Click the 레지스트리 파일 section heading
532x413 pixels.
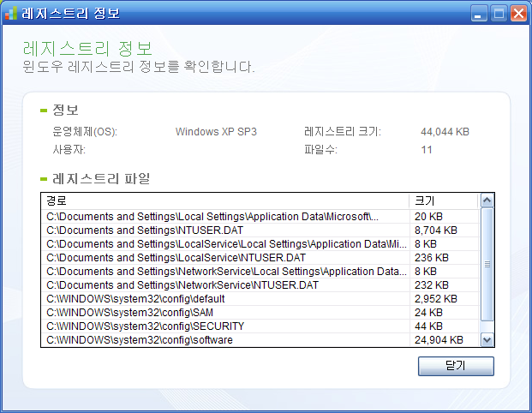click(101, 178)
